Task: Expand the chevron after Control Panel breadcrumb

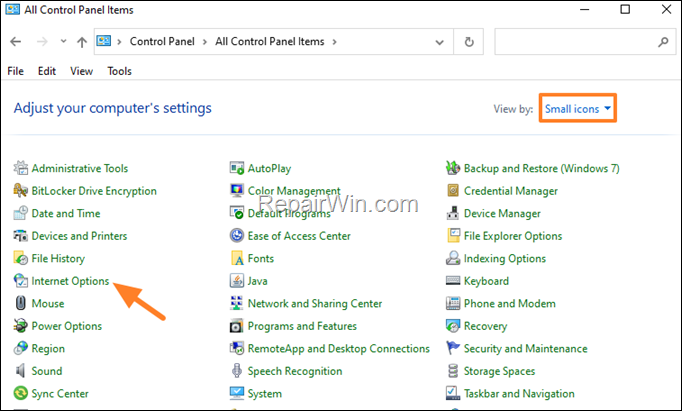Action: pos(204,42)
